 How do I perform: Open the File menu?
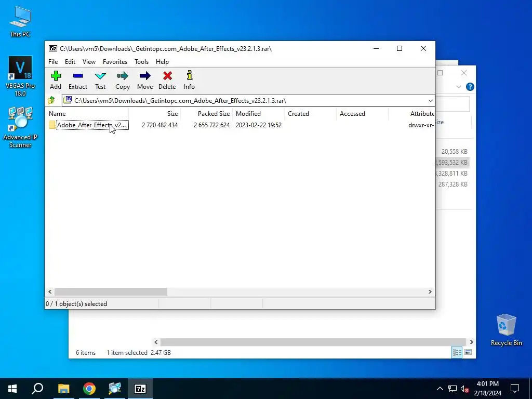[53, 62]
